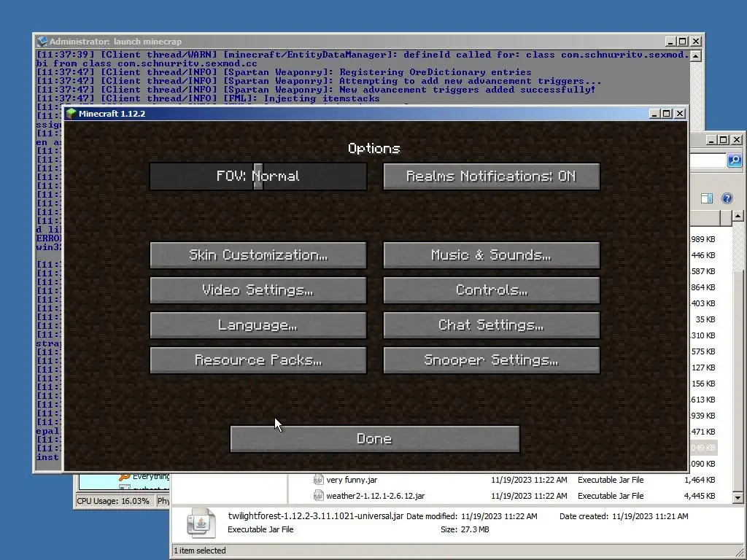Click the 310 KB size cell
Image resolution: width=747 pixels, height=560 pixels.
point(703,335)
